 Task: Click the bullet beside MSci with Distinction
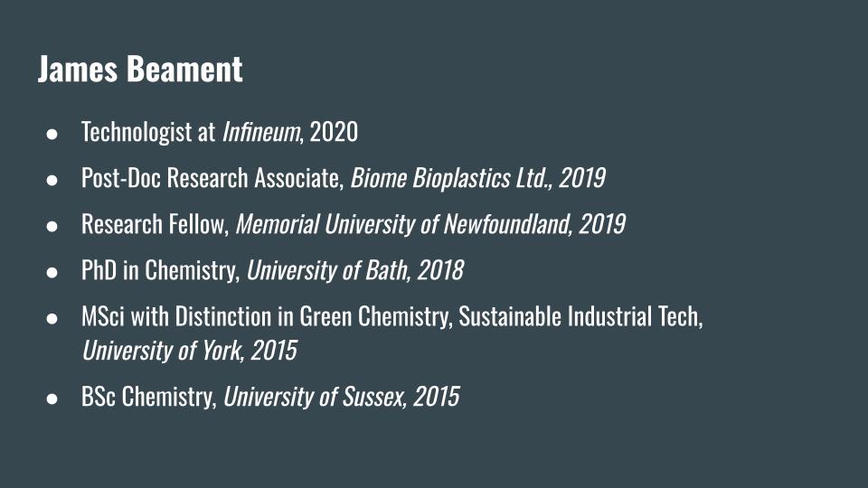click(x=52, y=317)
